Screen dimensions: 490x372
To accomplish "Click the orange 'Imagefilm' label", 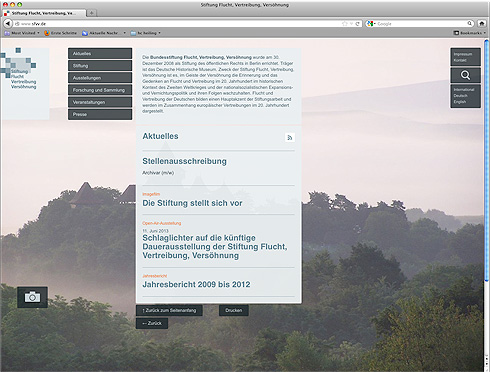I will pos(151,194).
